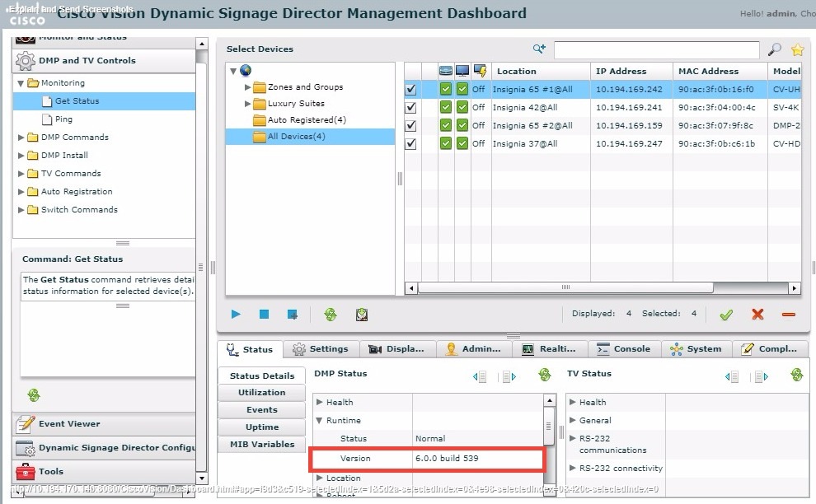Uncheck the Insignia 42@All device row

pos(410,106)
